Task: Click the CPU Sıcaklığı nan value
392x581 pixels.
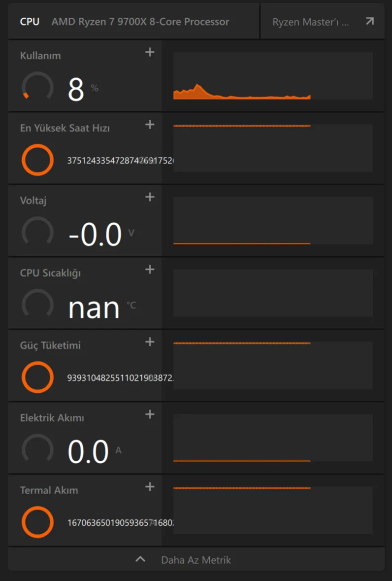Action: 94,308
